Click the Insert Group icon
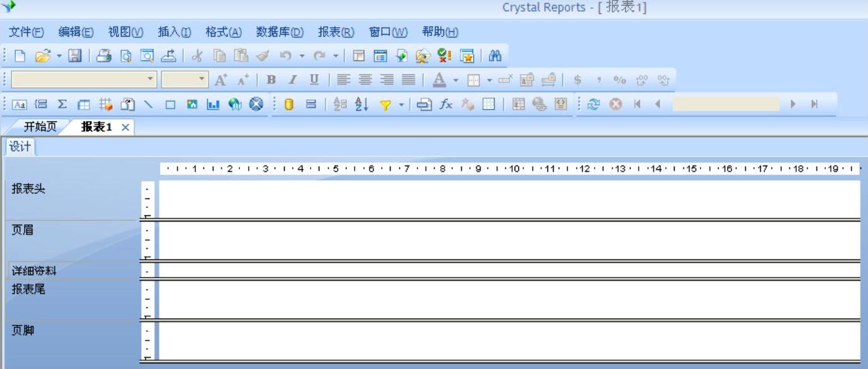This screenshot has height=369, width=868. [x=41, y=105]
